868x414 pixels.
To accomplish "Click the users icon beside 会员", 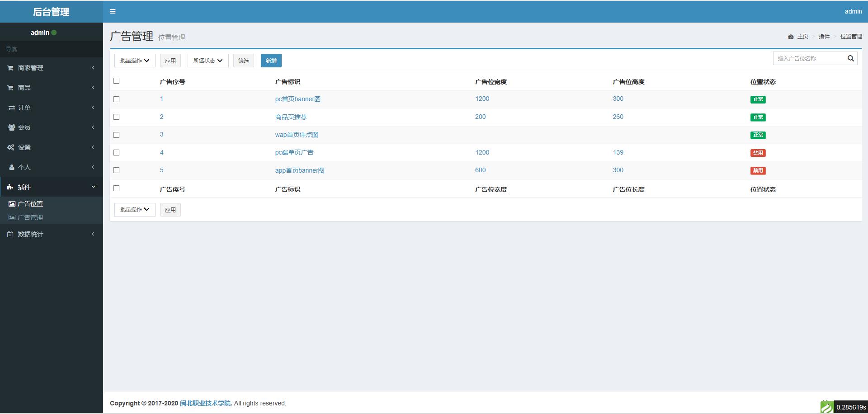I will pyautogui.click(x=11, y=127).
